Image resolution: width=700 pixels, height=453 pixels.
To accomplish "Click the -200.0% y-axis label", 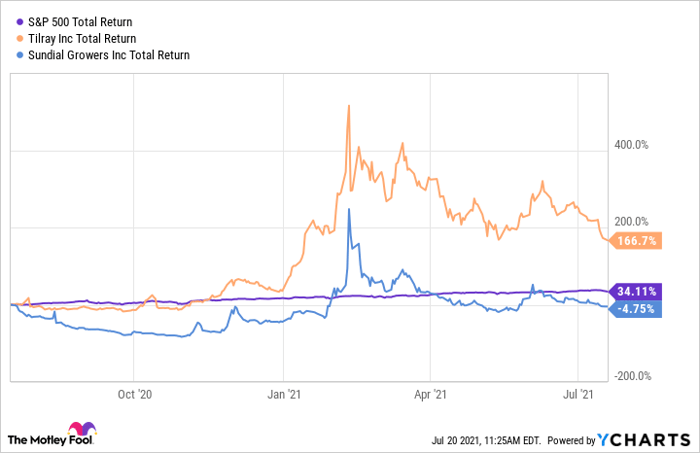I will 633,377.
